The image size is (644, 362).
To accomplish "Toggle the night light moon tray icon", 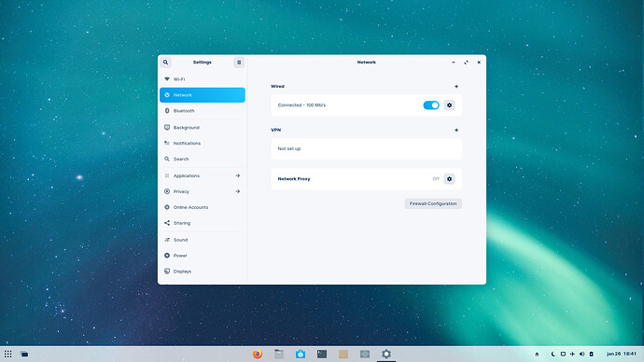I will (553, 354).
